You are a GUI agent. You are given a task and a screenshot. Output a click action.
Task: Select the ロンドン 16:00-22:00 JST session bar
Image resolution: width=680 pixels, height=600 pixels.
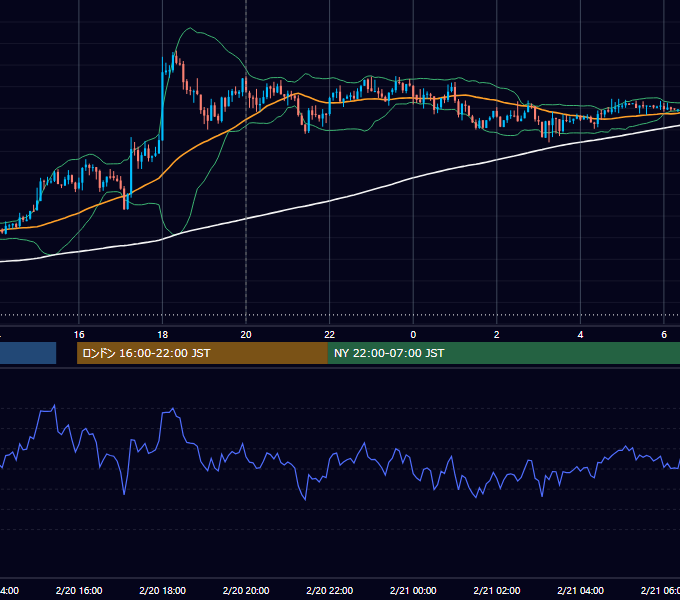click(202, 353)
